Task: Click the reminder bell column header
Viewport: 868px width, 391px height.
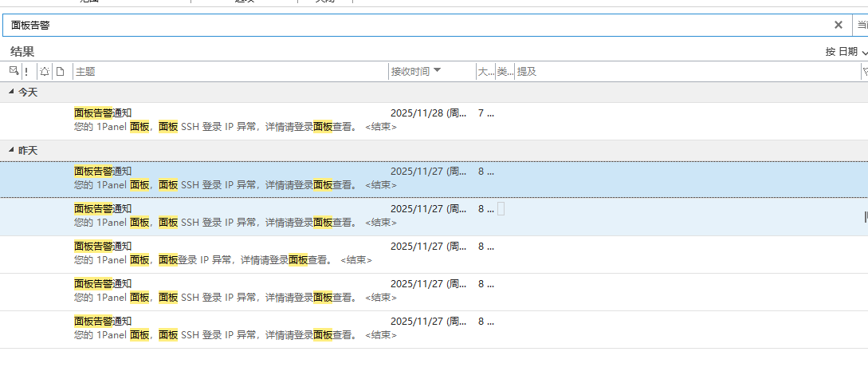Action: point(45,72)
